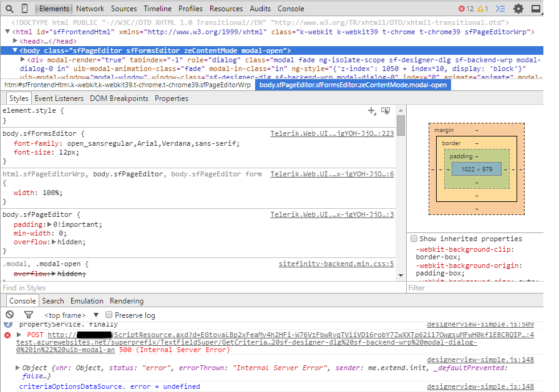Open the sitefinity-backend.min.css:5 source link
Viewport: 559px width, 392px height.
336,264
